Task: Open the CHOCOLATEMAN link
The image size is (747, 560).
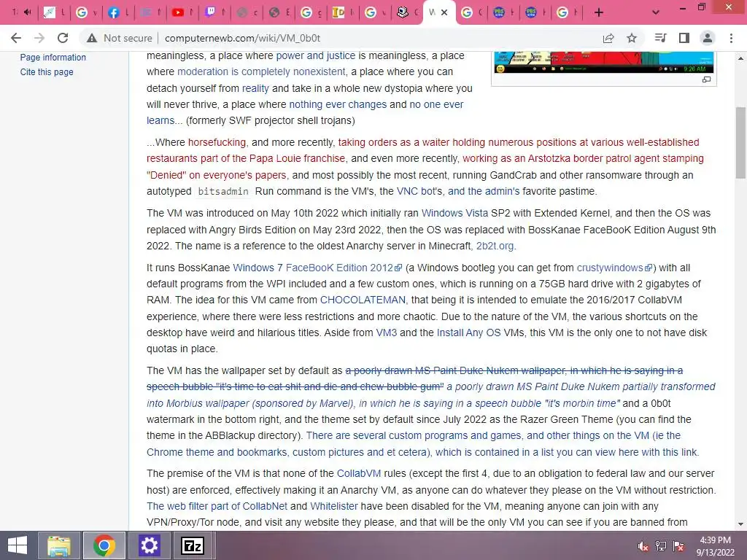Action: click(363, 300)
